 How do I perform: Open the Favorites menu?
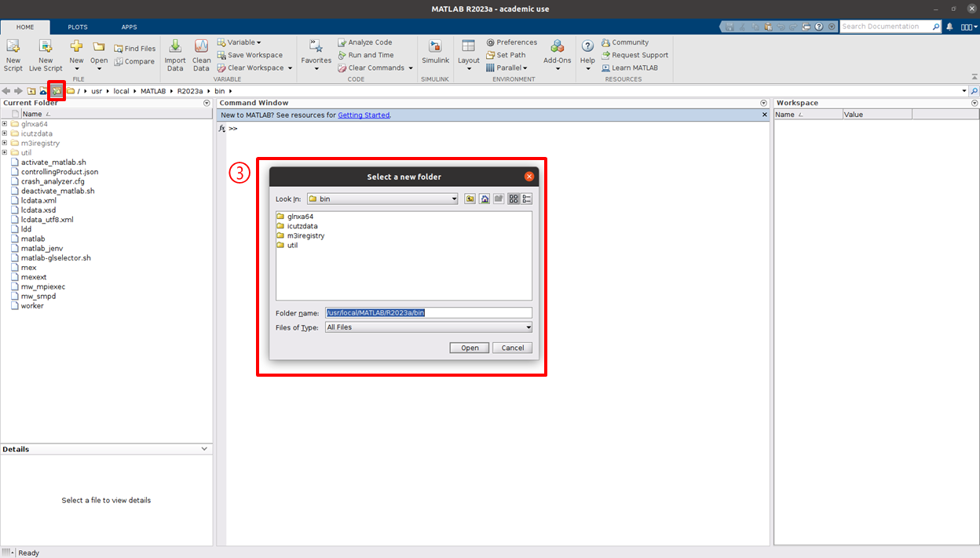click(316, 55)
